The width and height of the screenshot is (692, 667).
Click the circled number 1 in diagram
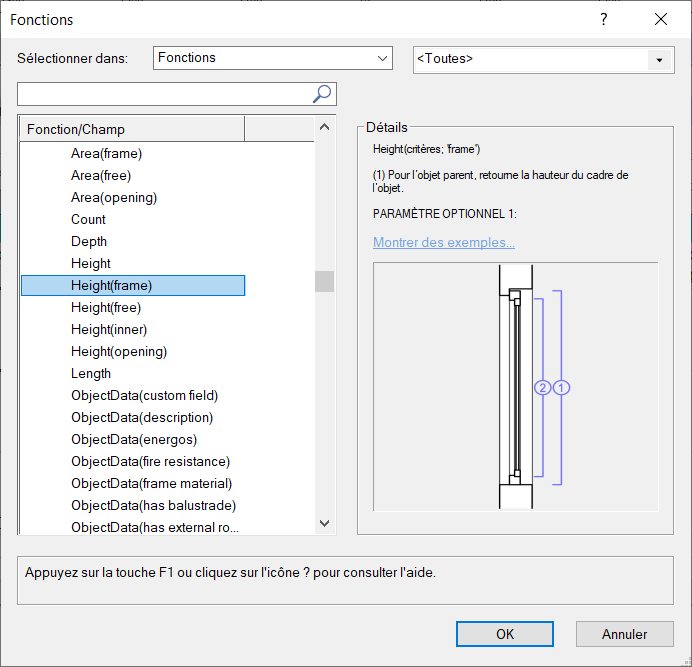point(561,388)
